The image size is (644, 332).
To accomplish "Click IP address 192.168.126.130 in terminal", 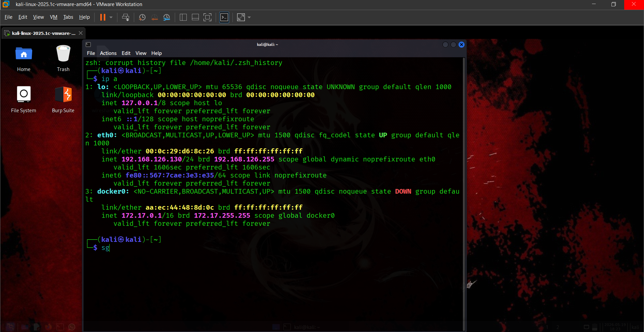I will pos(152,159).
